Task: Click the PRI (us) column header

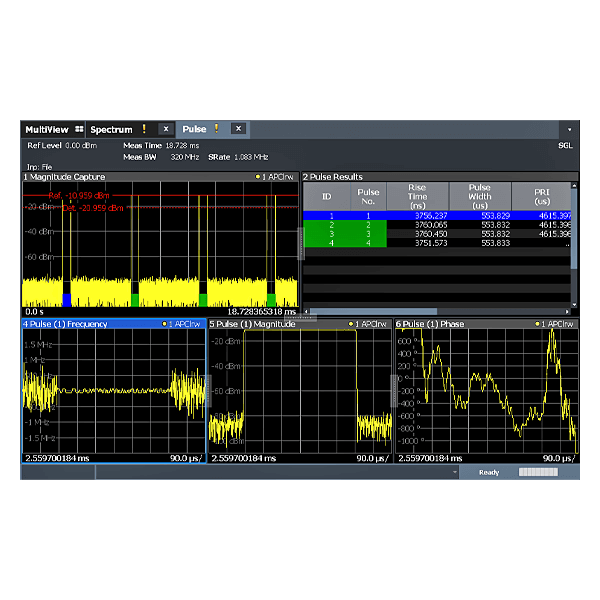Action: (541, 196)
